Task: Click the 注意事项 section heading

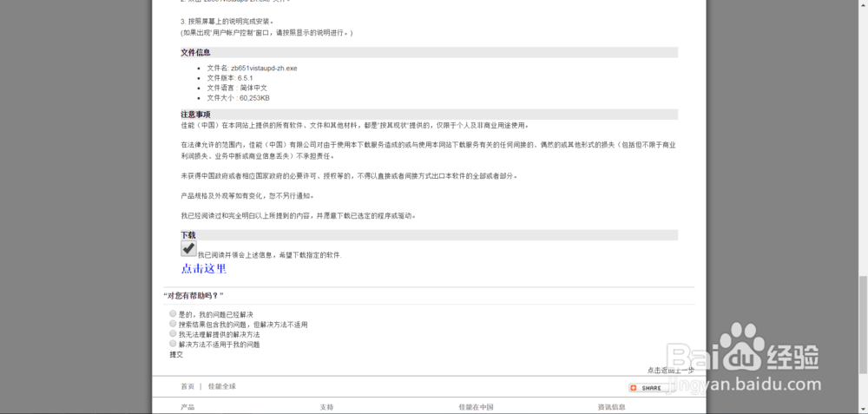Action: tap(195, 115)
